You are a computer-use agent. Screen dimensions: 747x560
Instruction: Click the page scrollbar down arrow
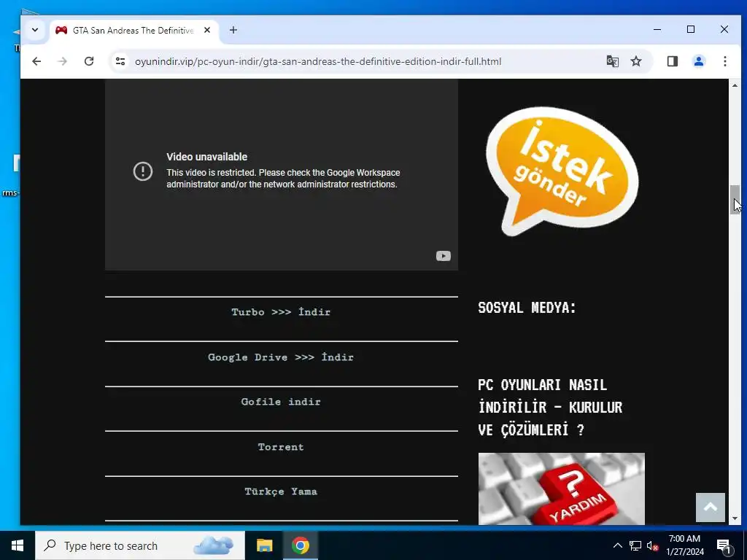point(735,518)
